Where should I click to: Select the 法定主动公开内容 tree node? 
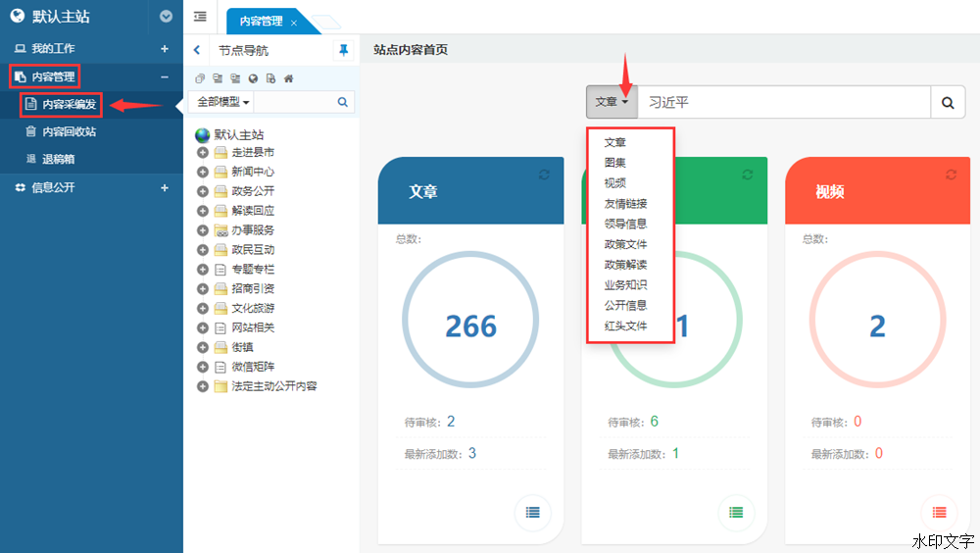[274, 386]
